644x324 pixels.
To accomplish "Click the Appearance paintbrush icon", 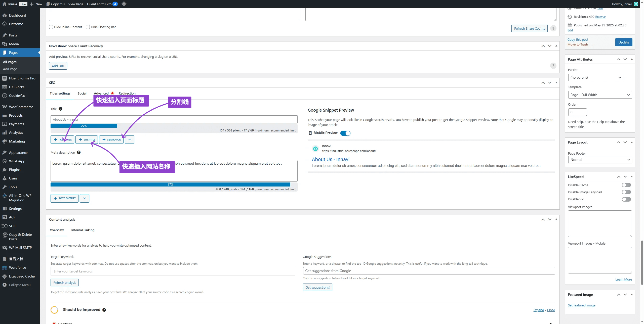I will pyautogui.click(x=5, y=153).
